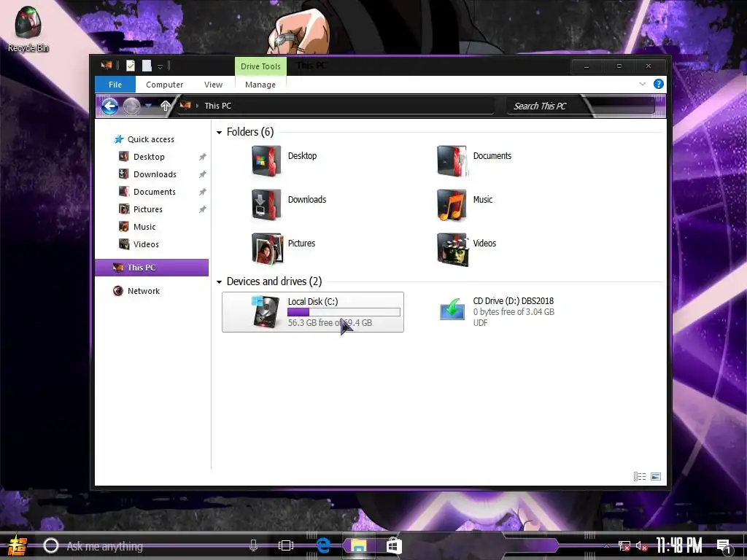The image size is (747, 560).
Task: Click the 11:48 PM clock
Action: coord(679,545)
